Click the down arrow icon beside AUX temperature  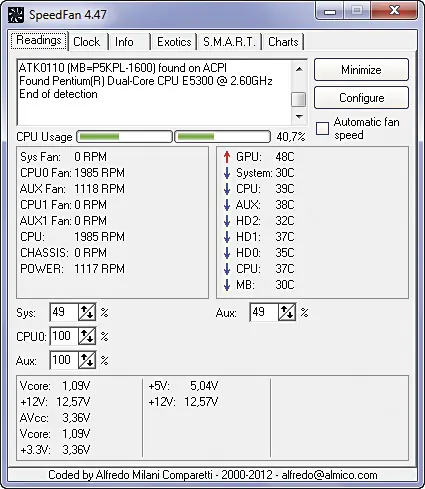(227, 205)
